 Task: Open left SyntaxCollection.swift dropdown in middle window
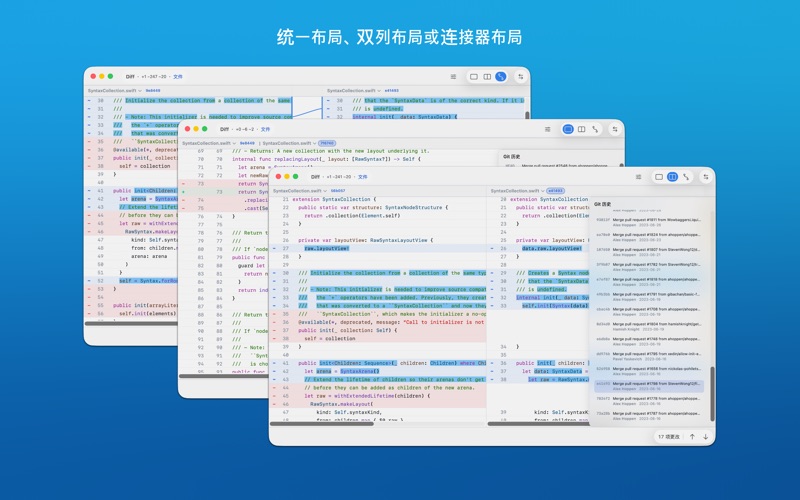pyautogui.click(x=209, y=143)
